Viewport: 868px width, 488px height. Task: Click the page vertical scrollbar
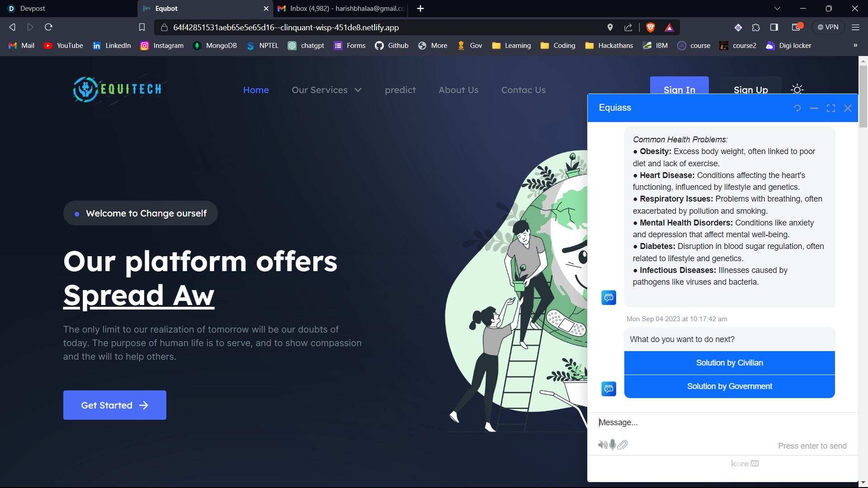tap(863, 96)
